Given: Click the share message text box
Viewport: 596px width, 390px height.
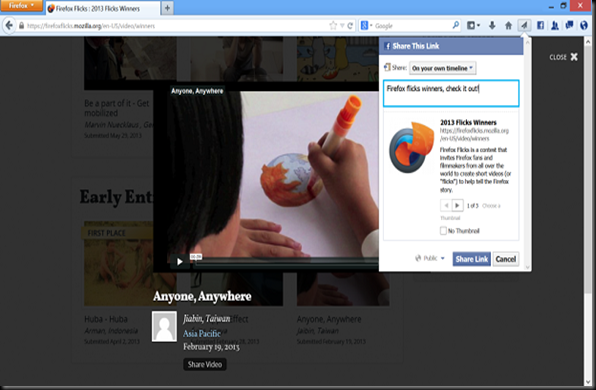Looking at the screenshot, I should click(x=451, y=93).
